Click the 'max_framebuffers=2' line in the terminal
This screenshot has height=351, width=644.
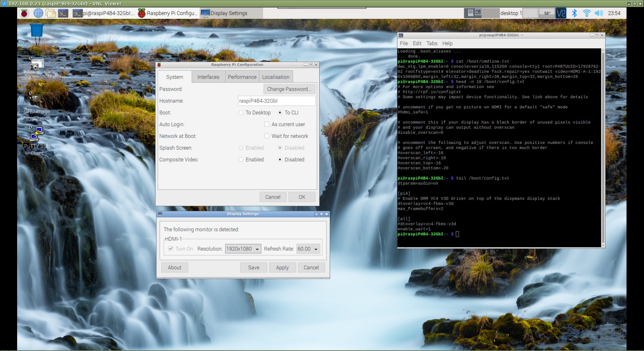420,209
